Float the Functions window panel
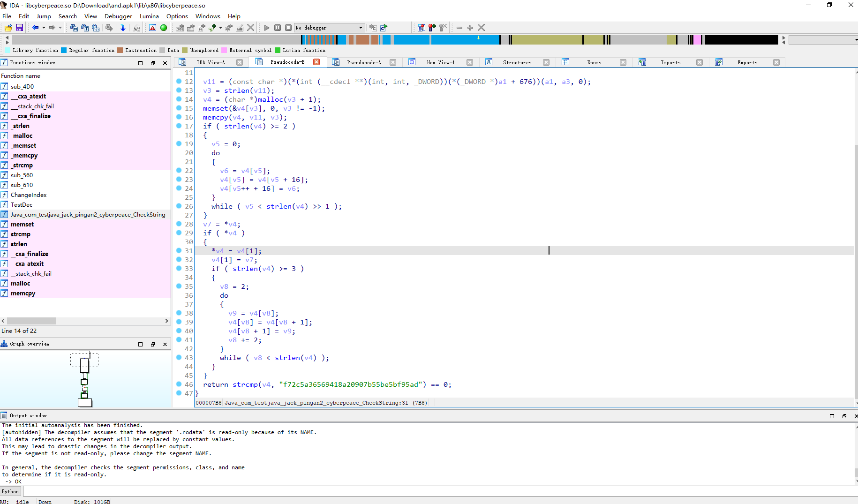Viewport: 858px width, 504px height. [x=153, y=63]
